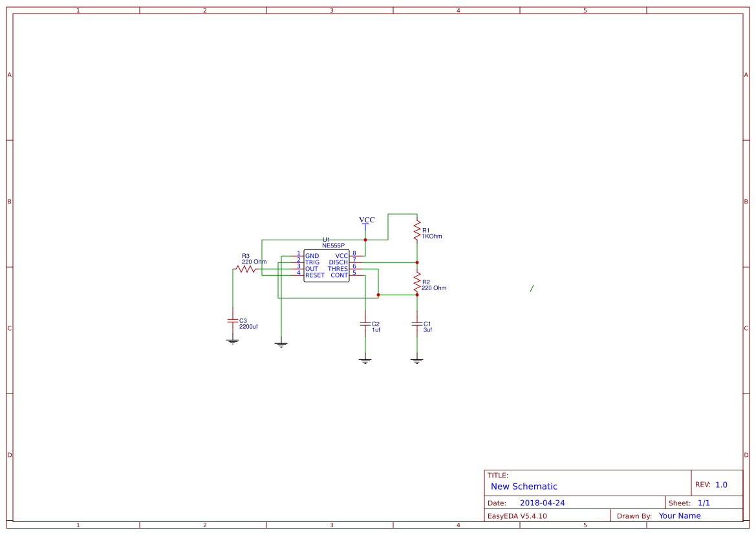Click the 220 Ohm value under R3
This screenshot has width=756, height=535.
254,262
